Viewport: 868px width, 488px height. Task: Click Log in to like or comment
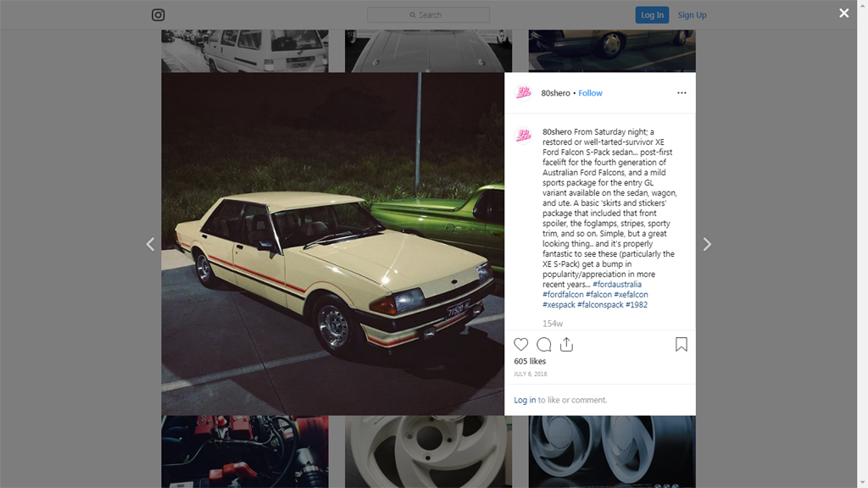[525, 400]
